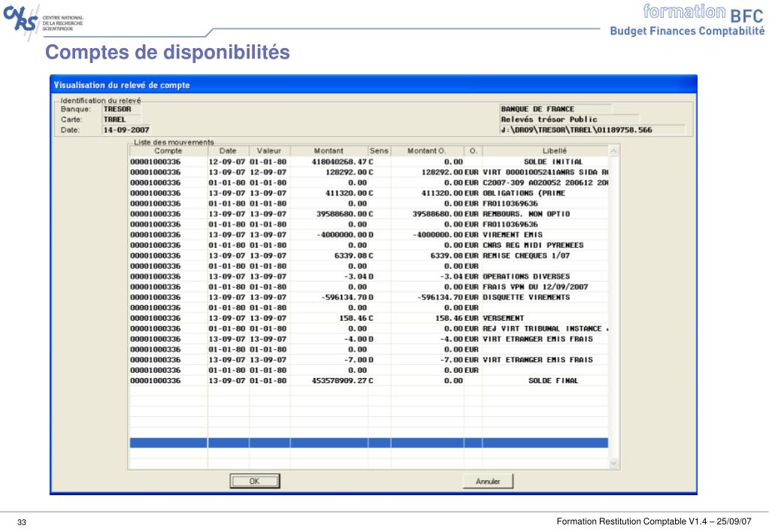Select the Carte field TRREL
This screenshot has width=769, height=532.
[x=122, y=119]
